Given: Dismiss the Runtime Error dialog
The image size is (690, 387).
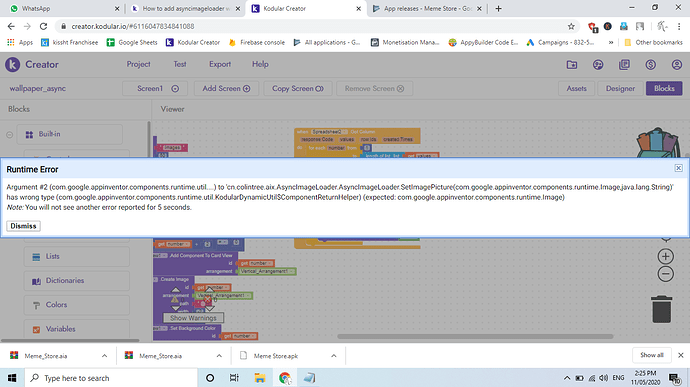Looking at the screenshot, I should tap(23, 226).
